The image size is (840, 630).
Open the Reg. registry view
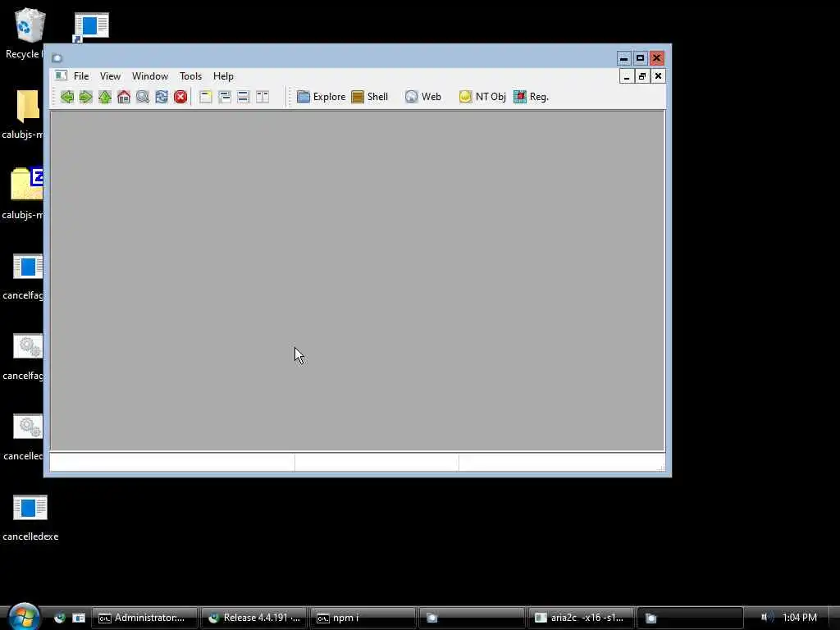(x=531, y=97)
